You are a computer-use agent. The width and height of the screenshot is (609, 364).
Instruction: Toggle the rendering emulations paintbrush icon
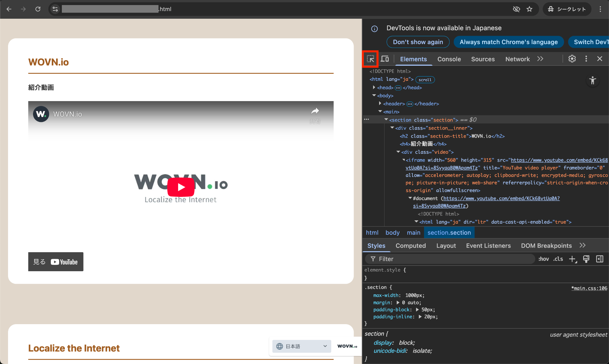pos(586,259)
